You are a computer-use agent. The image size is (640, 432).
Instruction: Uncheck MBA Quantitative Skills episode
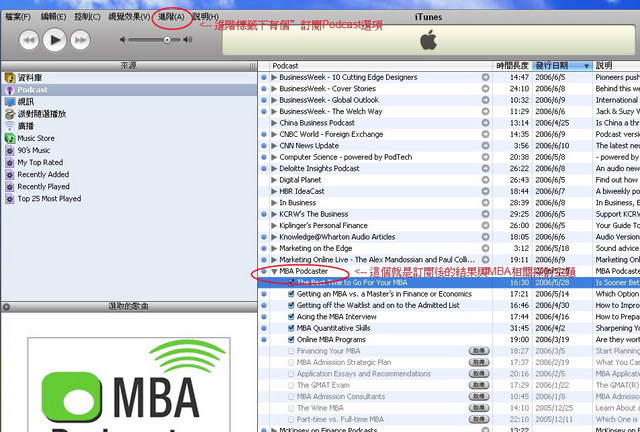pos(291,328)
